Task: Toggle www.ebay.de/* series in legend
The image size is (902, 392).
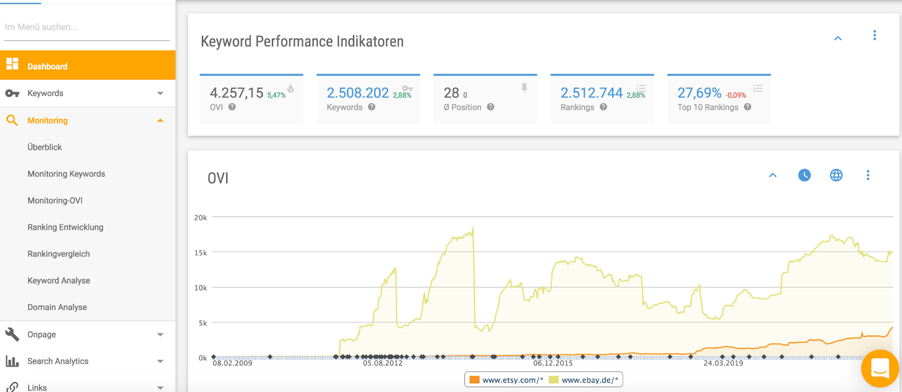Action: tap(583, 380)
